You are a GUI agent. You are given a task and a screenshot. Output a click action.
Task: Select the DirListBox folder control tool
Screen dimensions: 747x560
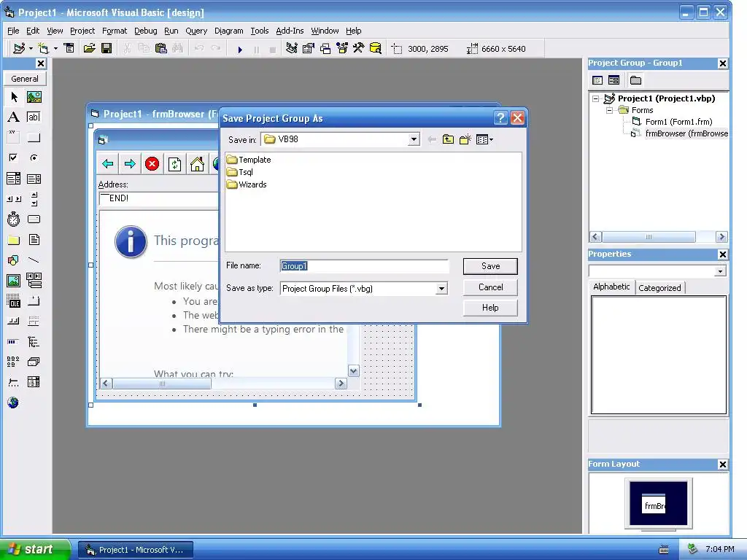click(14, 239)
